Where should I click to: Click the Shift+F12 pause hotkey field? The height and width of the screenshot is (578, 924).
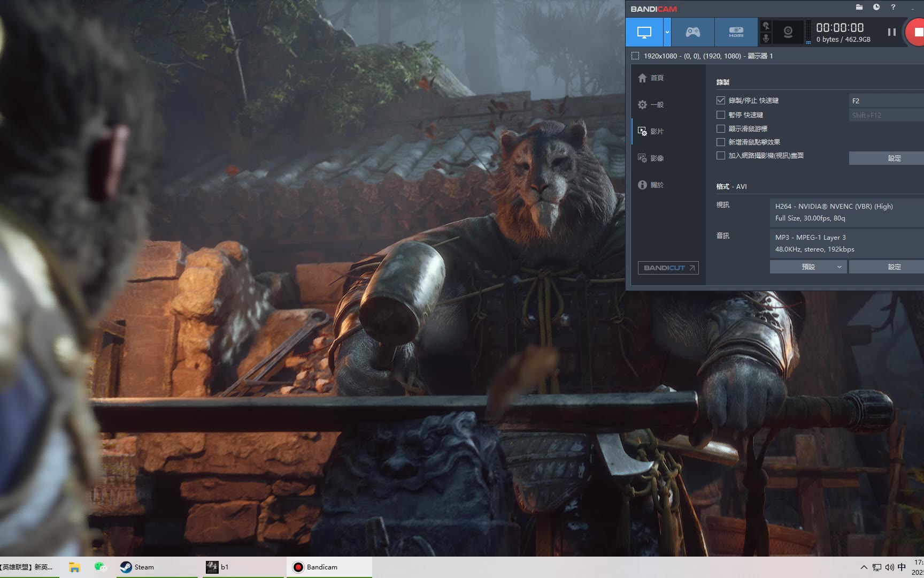point(886,115)
